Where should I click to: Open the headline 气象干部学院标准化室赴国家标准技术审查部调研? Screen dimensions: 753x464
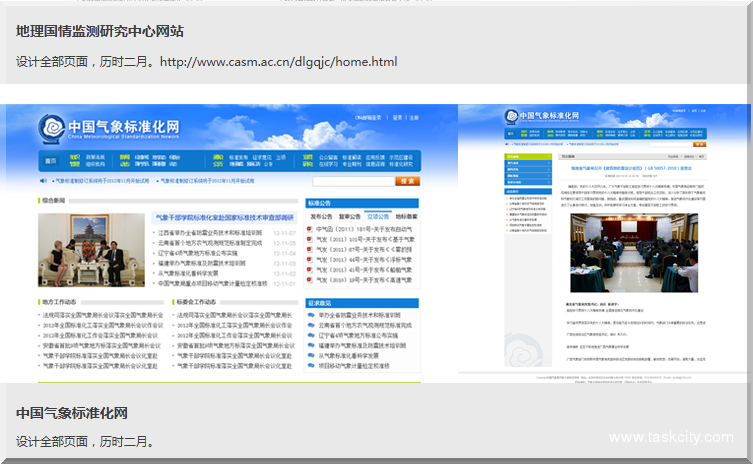[x=224, y=218]
